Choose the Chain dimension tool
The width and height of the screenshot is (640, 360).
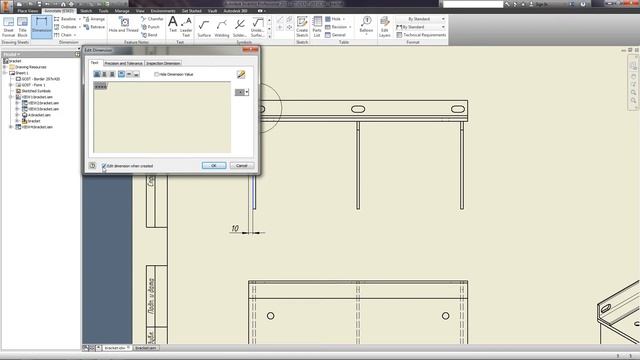[63, 35]
